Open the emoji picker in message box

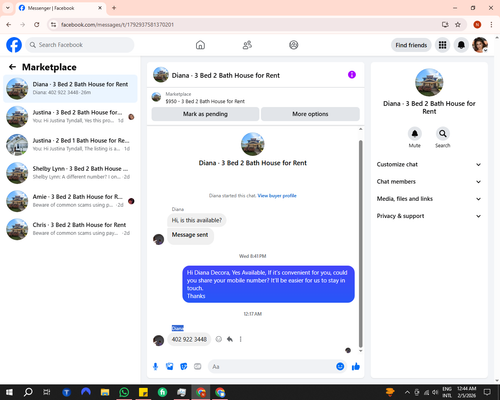340,366
